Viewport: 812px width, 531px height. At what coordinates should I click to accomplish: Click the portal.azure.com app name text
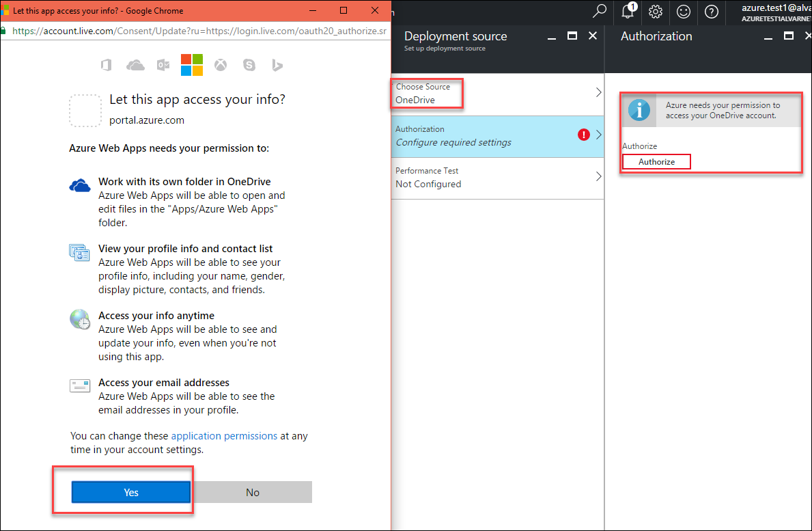(x=147, y=120)
